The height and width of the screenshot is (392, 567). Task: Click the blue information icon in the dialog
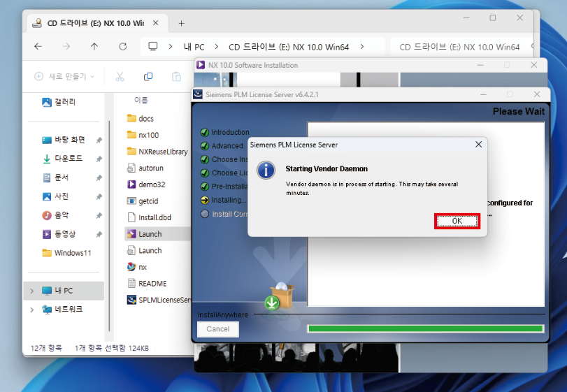tap(266, 170)
